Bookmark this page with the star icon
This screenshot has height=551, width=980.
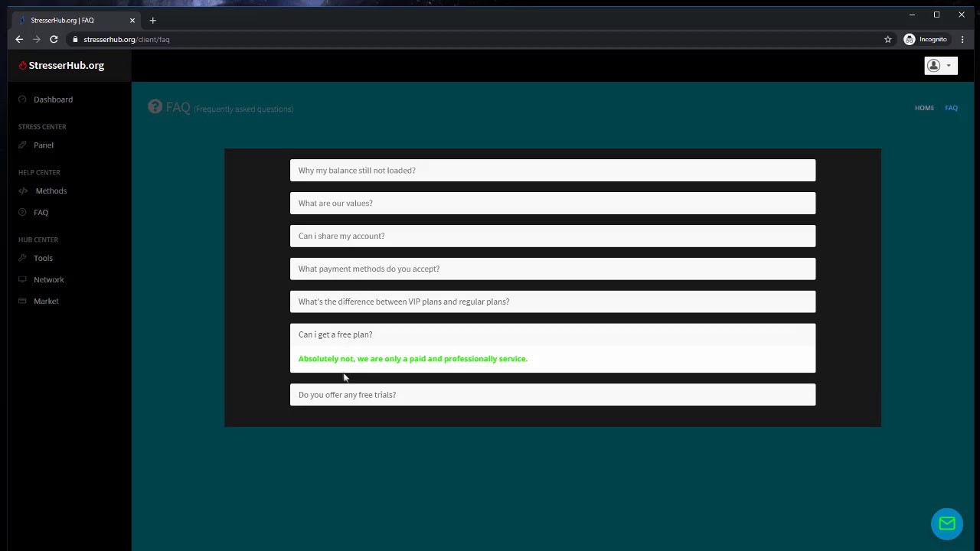pyautogui.click(x=887, y=39)
